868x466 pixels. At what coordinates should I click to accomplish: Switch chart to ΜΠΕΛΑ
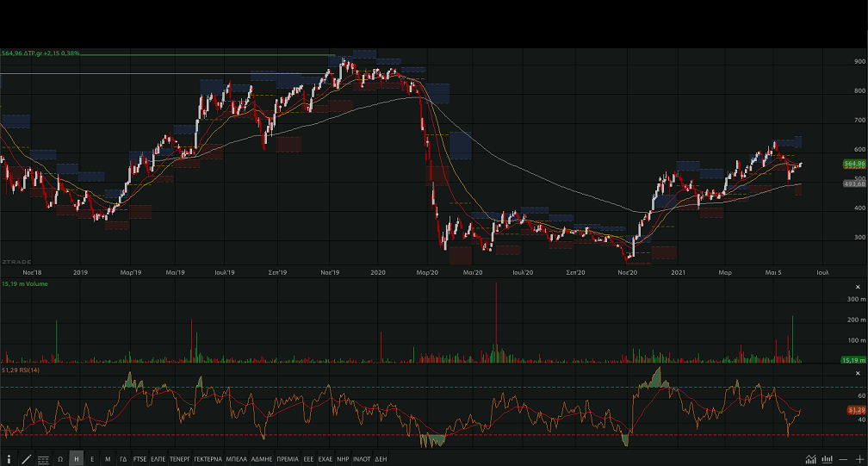236,459
